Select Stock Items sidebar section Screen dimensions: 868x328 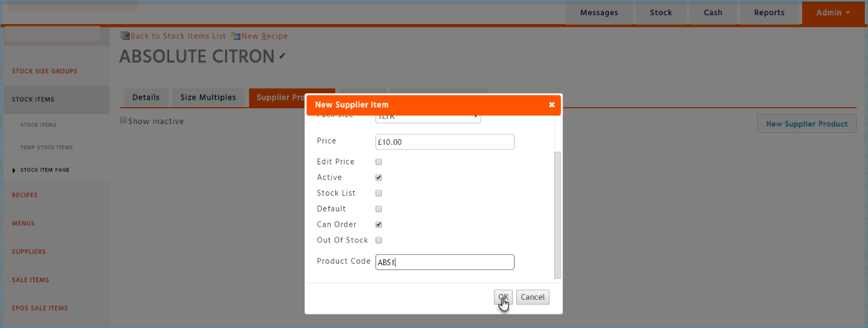(33, 99)
